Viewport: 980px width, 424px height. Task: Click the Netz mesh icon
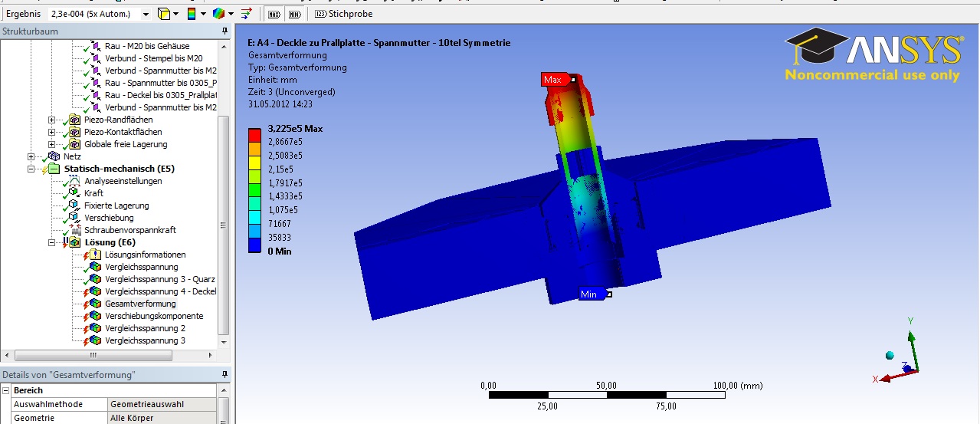click(x=54, y=156)
